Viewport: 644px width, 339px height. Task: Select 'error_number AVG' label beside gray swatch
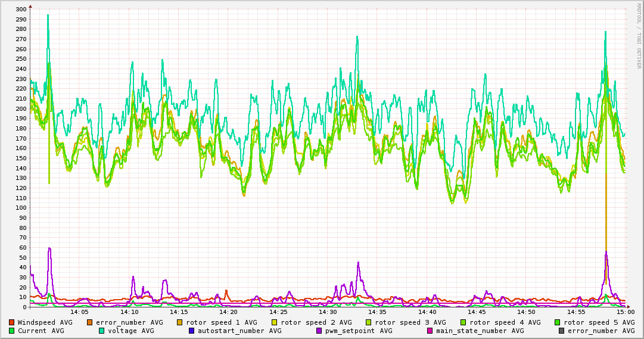[x=601, y=331]
